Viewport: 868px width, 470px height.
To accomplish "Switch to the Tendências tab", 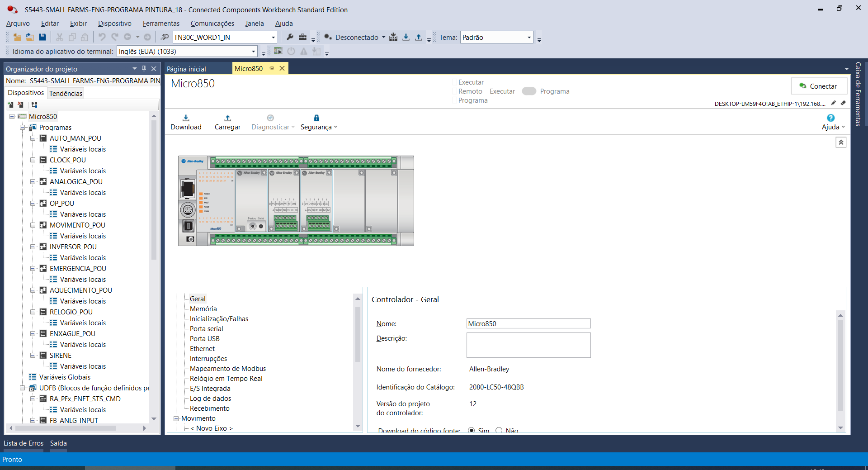I will pyautogui.click(x=66, y=93).
